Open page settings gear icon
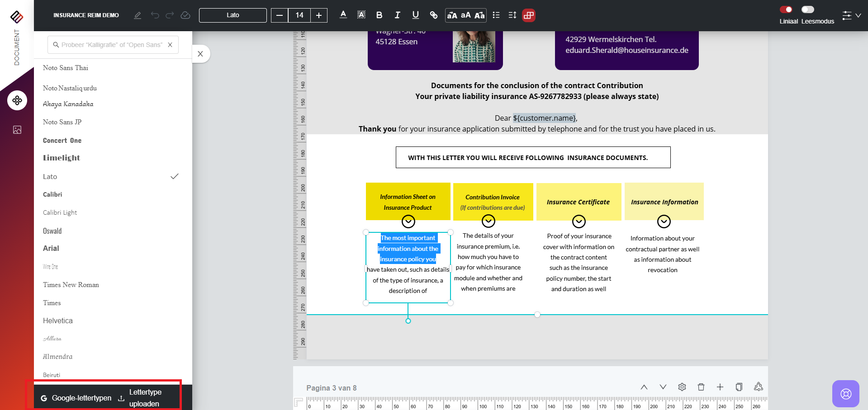Image resolution: width=868 pixels, height=410 pixels. pyautogui.click(x=682, y=387)
